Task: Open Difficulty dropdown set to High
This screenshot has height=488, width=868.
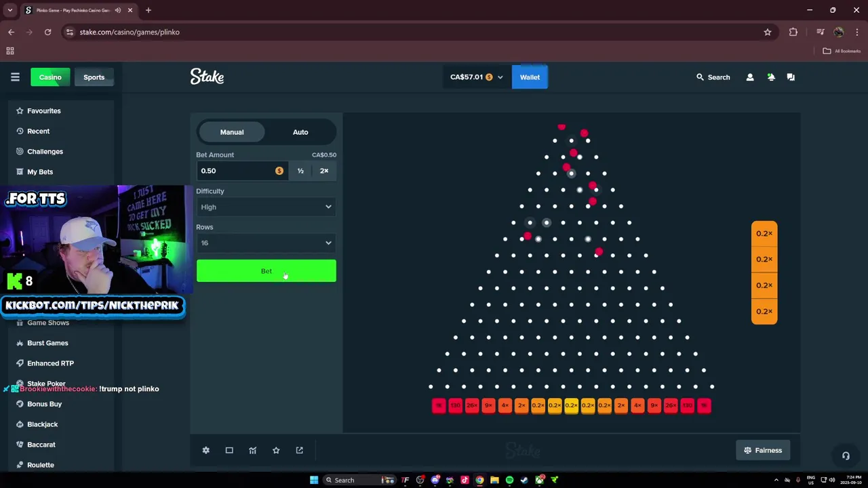Action: coord(266,207)
